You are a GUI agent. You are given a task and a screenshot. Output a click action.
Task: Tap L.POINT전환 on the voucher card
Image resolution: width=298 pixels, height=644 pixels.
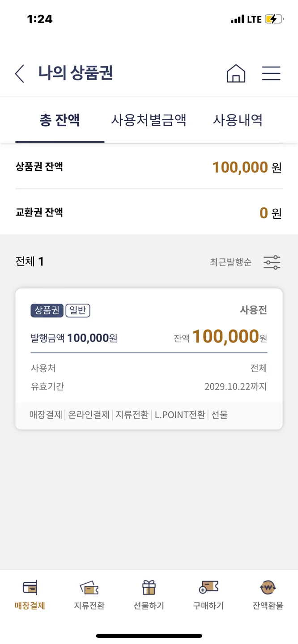[180, 415]
